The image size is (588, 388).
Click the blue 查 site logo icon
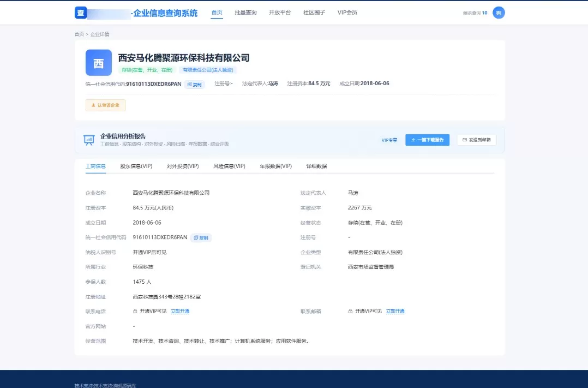[x=81, y=13]
